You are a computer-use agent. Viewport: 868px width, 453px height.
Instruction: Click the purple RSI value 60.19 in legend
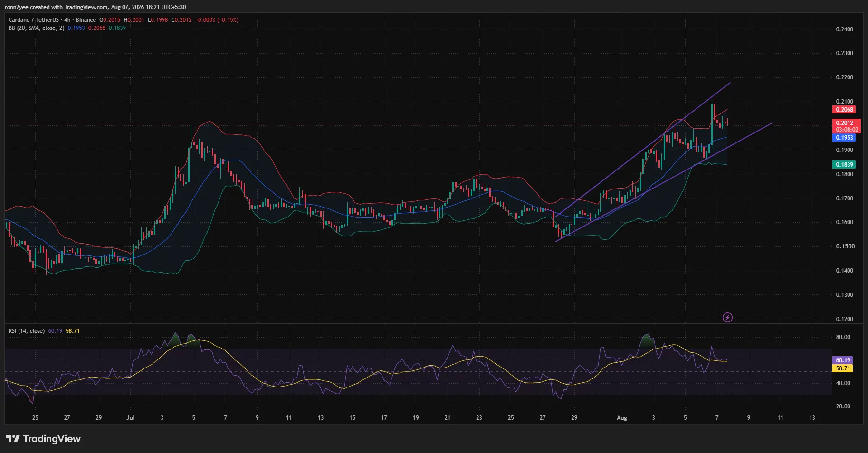(x=55, y=331)
